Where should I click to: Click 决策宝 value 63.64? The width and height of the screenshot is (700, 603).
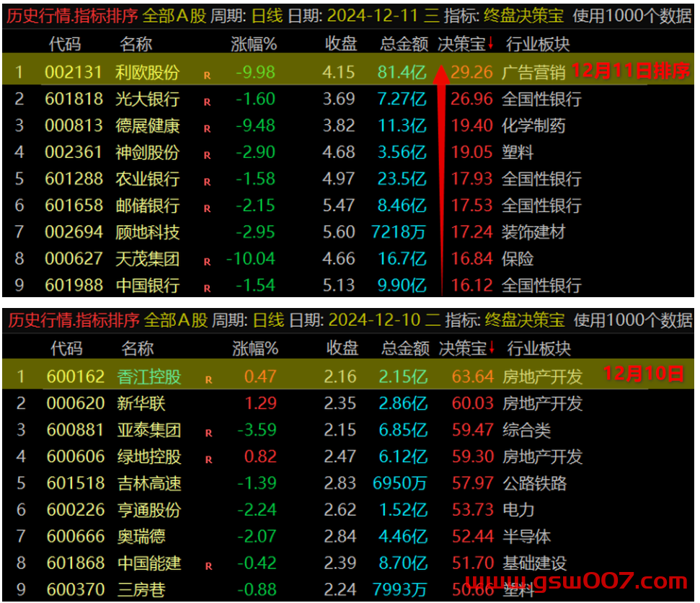point(473,377)
